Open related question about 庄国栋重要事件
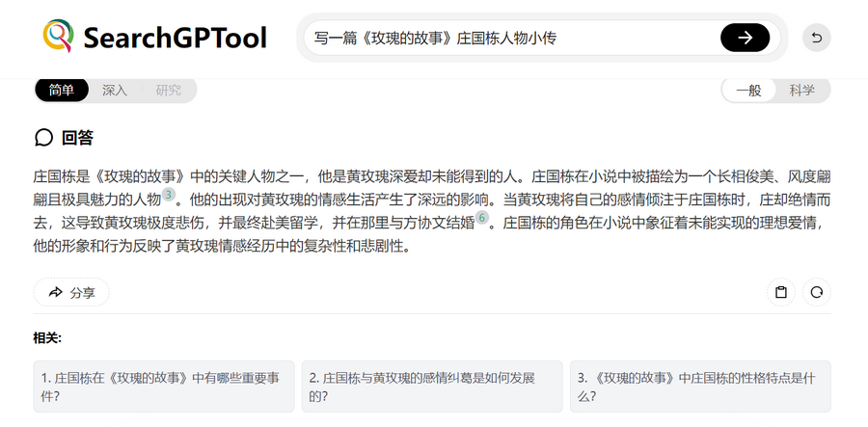868x427 pixels. click(x=163, y=387)
